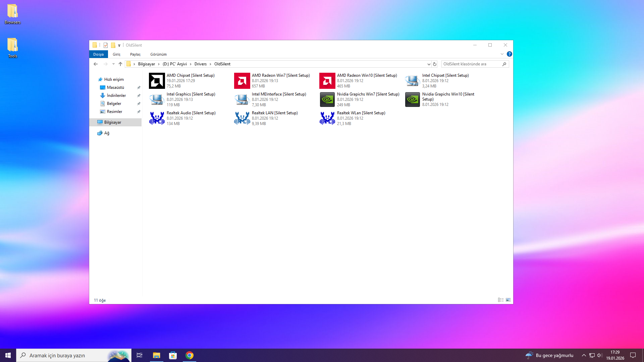The height and width of the screenshot is (362, 644).
Task: Select the Realtek LAN crab icon
Action: [242, 118]
